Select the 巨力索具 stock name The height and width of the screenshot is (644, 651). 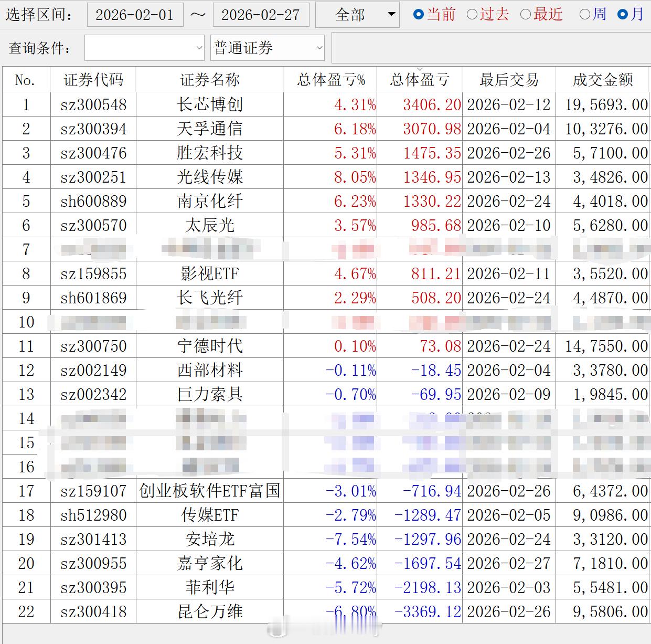point(210,394)
